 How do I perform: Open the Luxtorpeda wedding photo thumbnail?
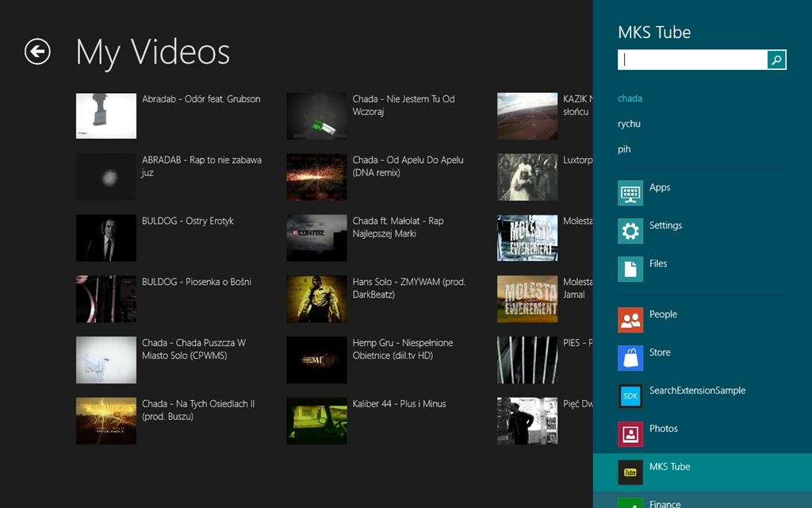point(527,177)
